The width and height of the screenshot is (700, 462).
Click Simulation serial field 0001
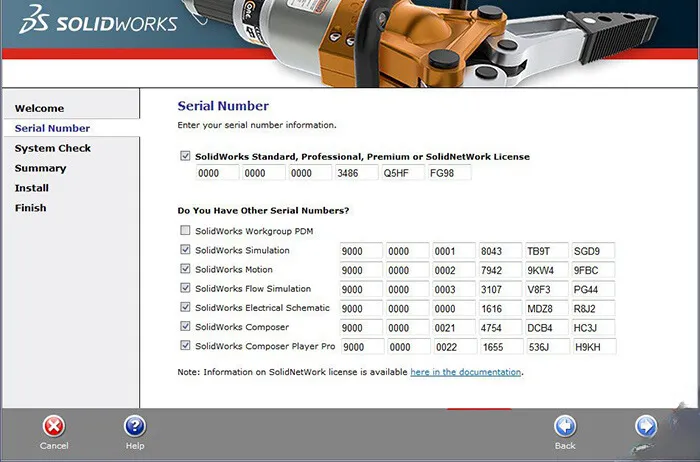tap(454, 251)
